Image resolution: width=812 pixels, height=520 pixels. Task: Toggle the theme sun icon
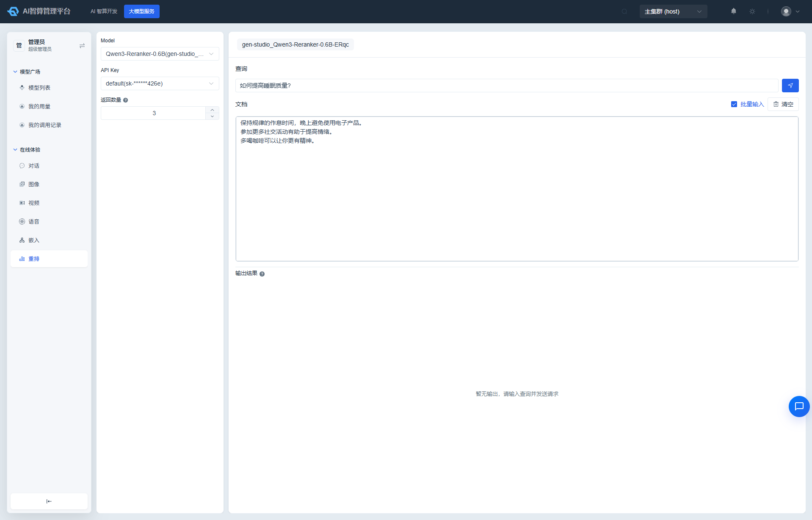pyautogui.click(x=752, y=11)
